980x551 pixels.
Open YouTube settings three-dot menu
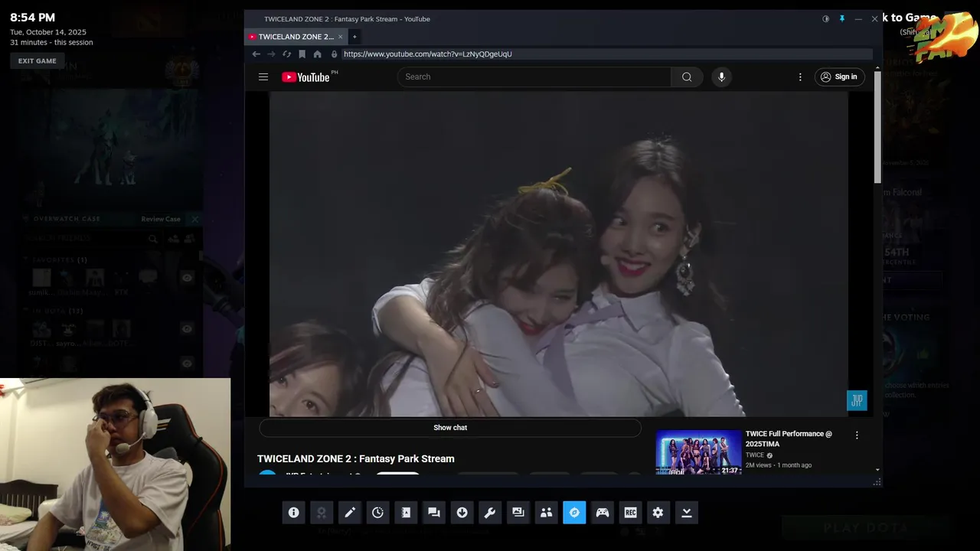(x=800, y=77)
